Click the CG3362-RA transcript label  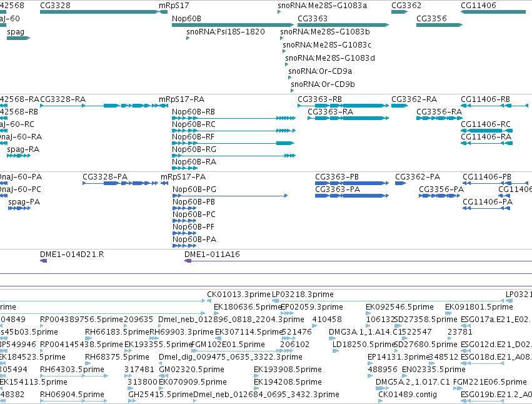point(414,99)
